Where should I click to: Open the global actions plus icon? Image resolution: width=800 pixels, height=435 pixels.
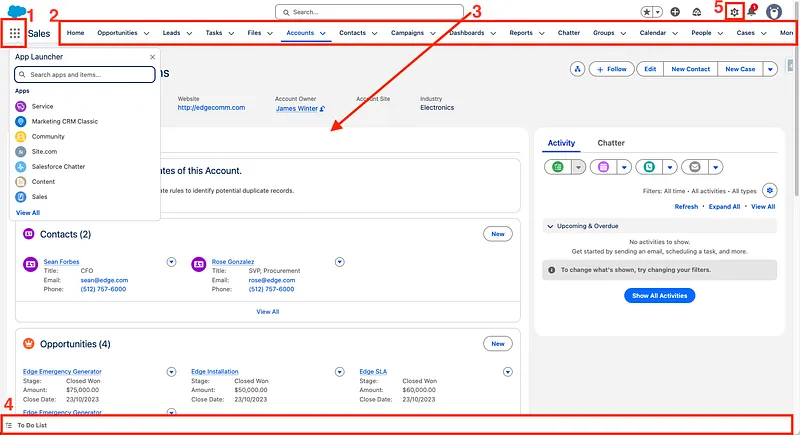point(675,12)
